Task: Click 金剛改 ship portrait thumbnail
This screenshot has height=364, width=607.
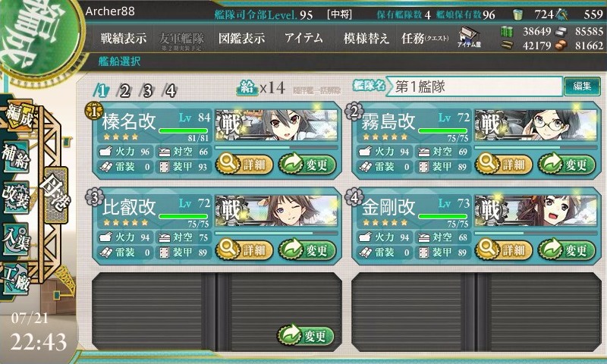Action: [x=536, y=210]
